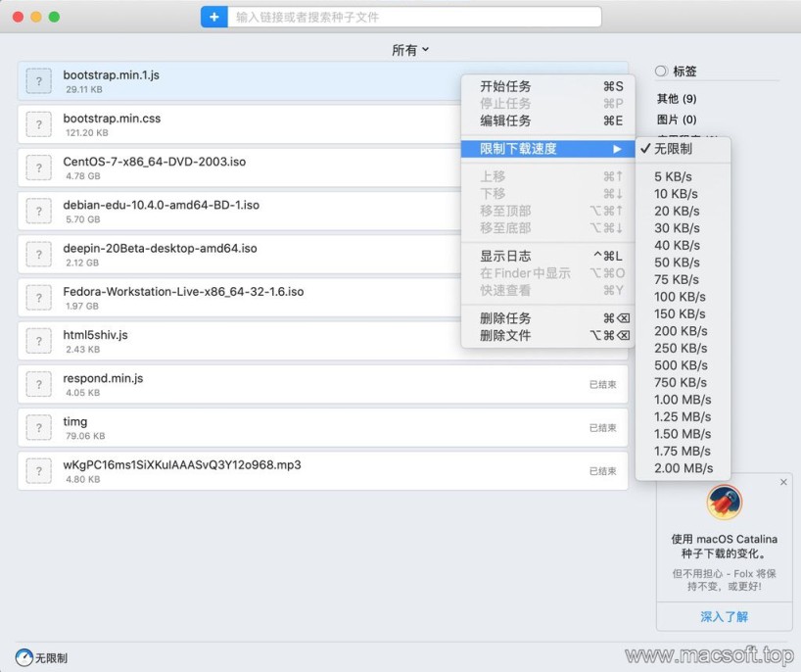Choose 删除任务 from the context menu
The image size is (801, 672).
click(505, 318)
